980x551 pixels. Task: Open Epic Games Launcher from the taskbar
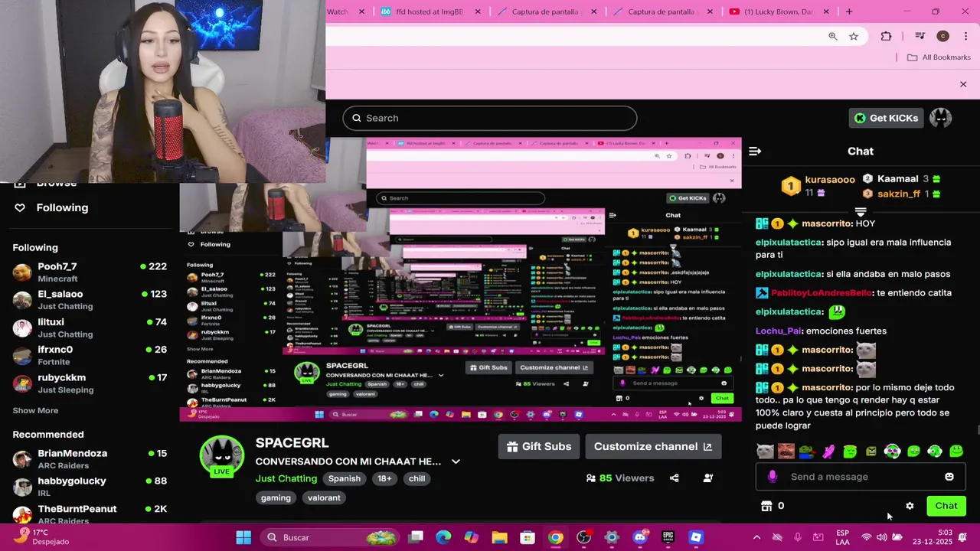pyautogui.click(x=668, y=537)
